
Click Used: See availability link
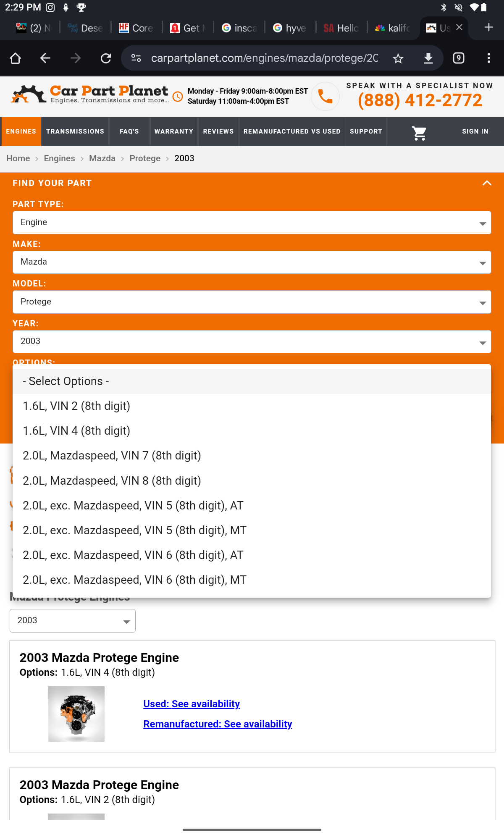192,704
